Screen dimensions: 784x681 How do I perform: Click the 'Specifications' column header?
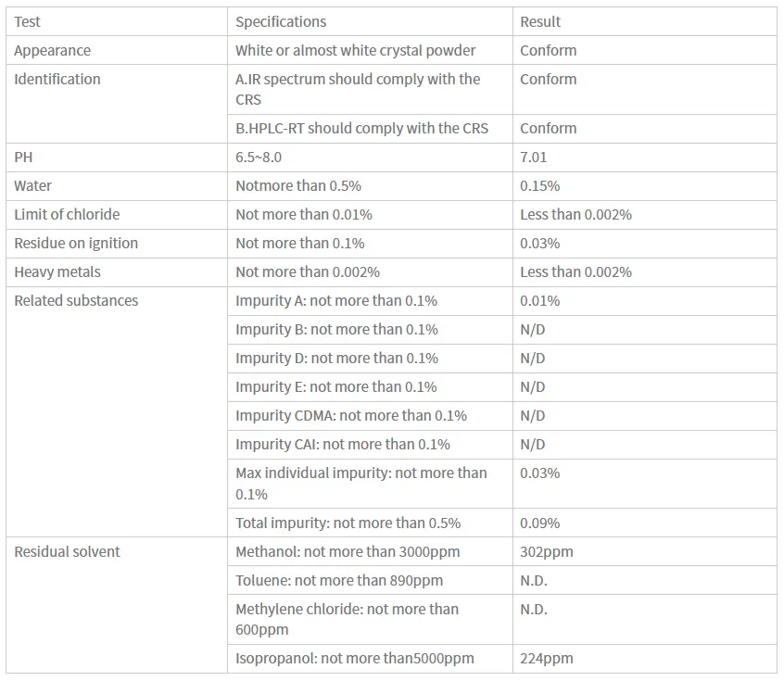pos(281,21)
